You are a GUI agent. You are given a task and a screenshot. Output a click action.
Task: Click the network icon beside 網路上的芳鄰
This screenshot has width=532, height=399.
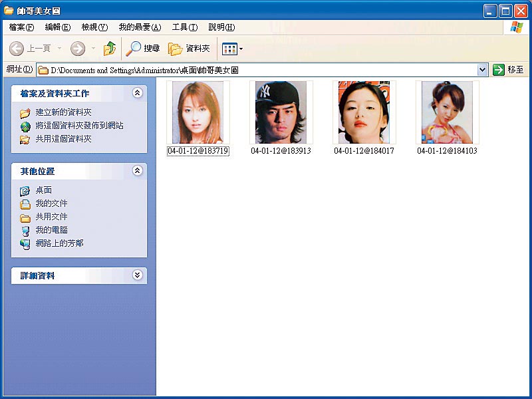click(x=25, y=244)
